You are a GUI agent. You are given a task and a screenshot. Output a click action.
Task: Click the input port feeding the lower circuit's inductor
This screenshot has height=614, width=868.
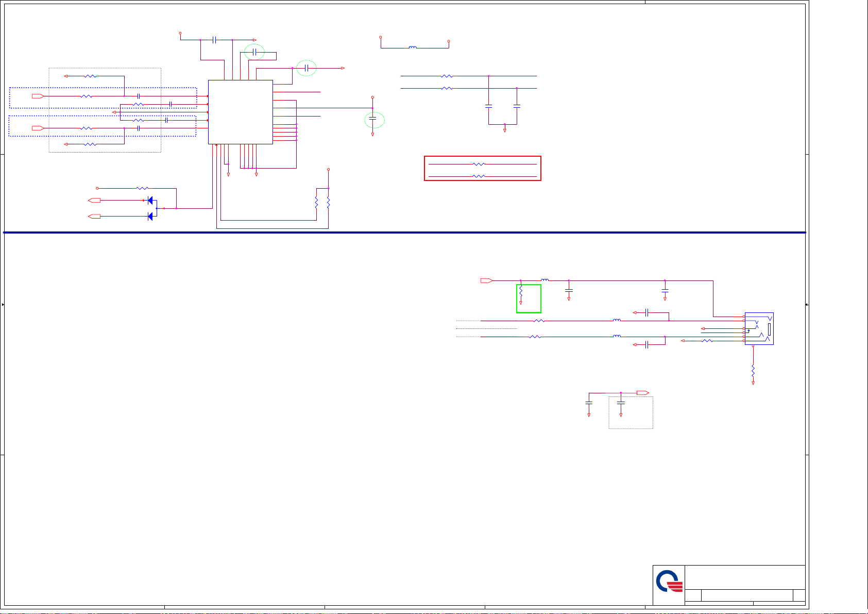coord(486,280)
